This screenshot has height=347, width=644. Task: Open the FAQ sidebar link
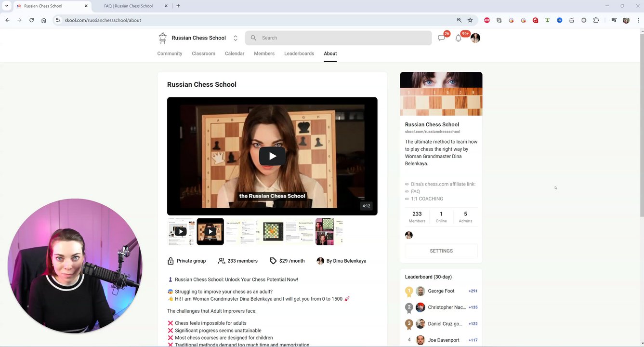coord(415,191)
